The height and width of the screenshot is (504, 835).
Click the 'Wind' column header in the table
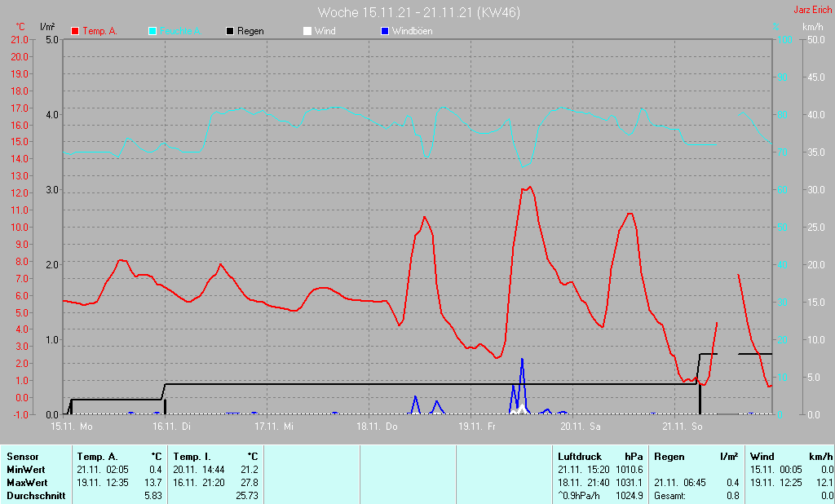coord(762,457)
